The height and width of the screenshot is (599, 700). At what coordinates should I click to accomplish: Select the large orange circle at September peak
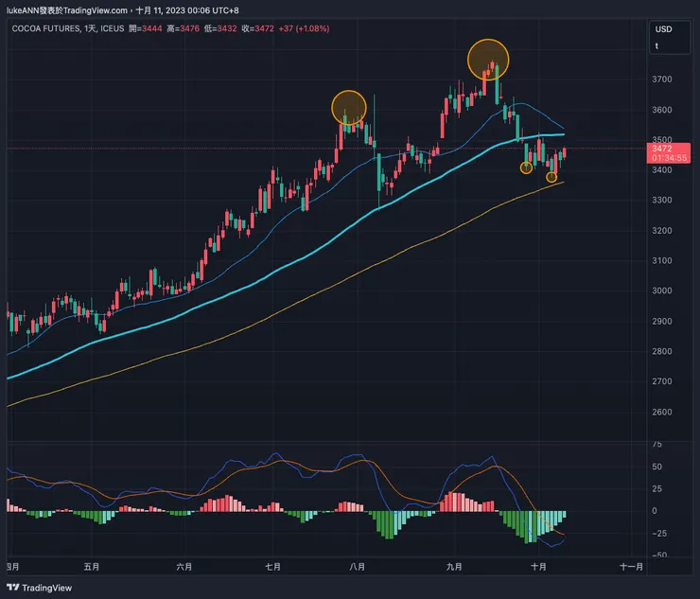(488, 60)
